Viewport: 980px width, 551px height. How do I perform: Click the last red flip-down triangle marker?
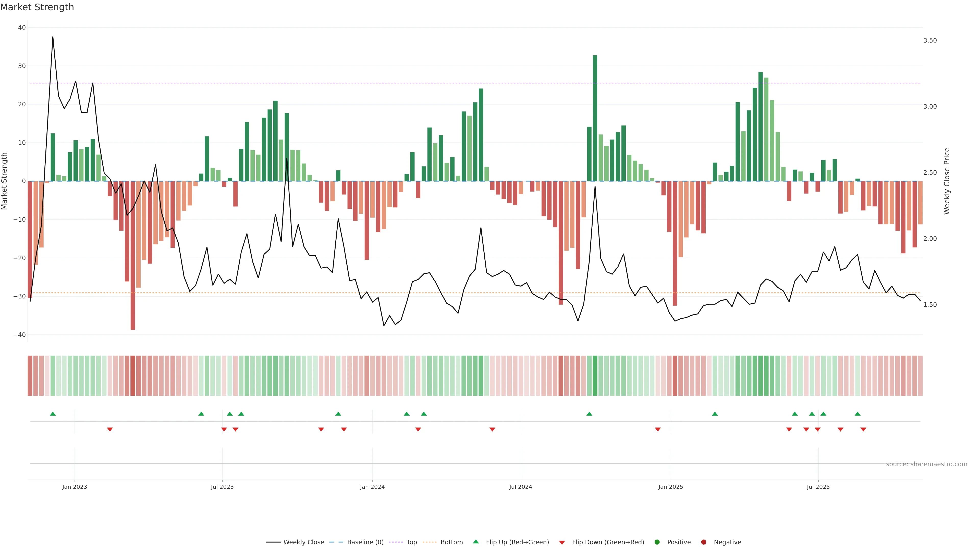(x=863, y=429)
